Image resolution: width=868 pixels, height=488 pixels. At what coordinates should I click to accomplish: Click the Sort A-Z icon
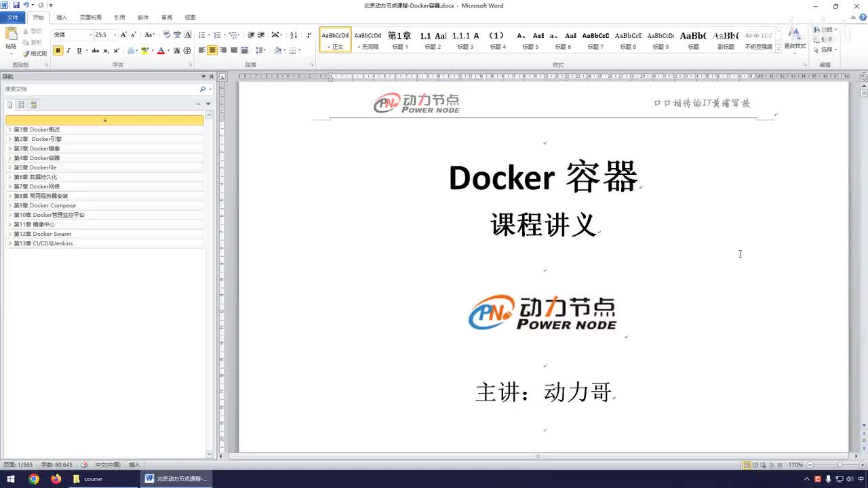coord(294,35)
